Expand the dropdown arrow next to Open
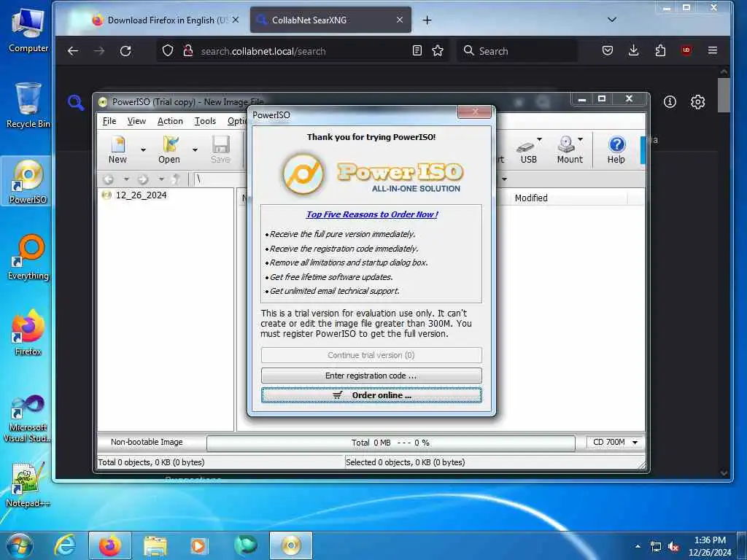 coord(195,149)
